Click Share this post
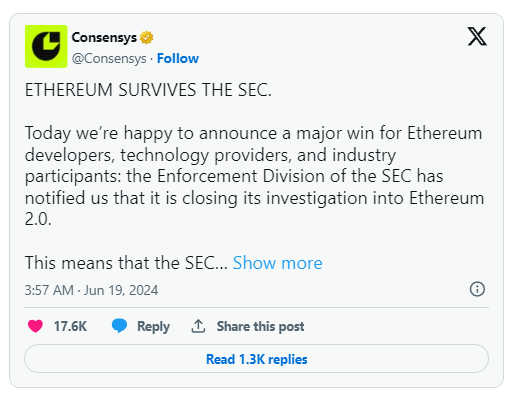This screenshot has width=513, height=396. pyautogui.click(x=260, y=326)
